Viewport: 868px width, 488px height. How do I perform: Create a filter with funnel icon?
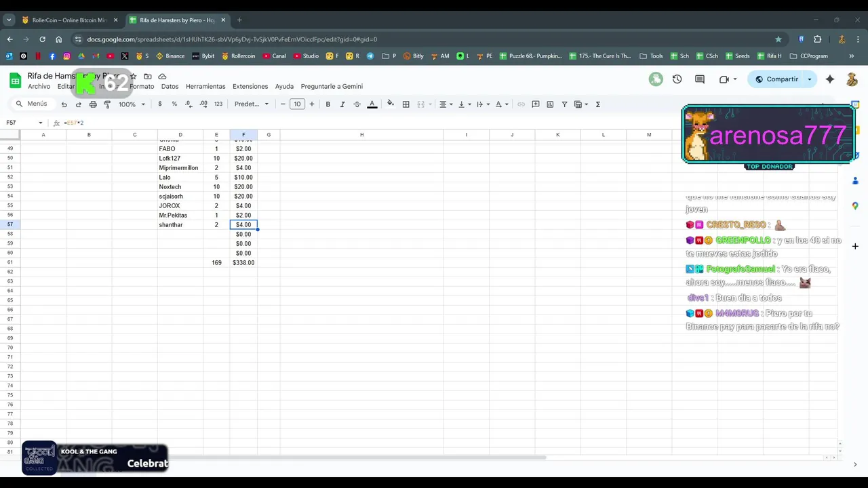pos(564,104)
